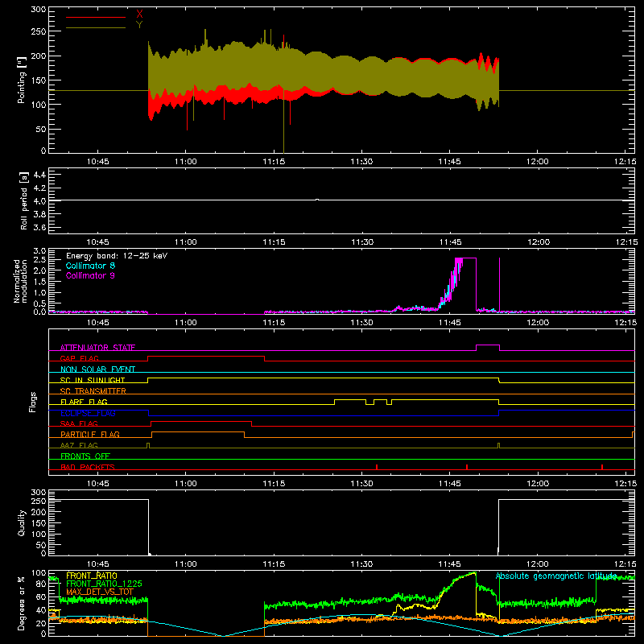This screenshot has height=644, width=644.
Task: Click the '3.6' Roll period axis tick
Action: click(39, 227)
